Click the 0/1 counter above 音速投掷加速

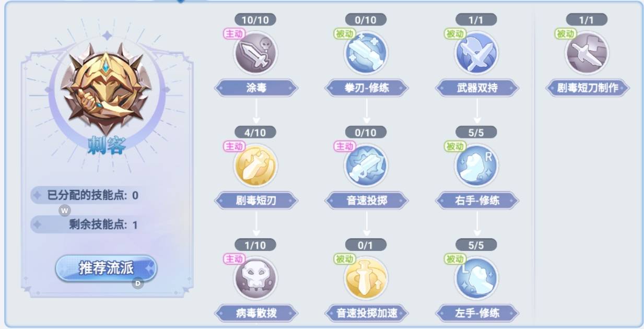[366, 245]
